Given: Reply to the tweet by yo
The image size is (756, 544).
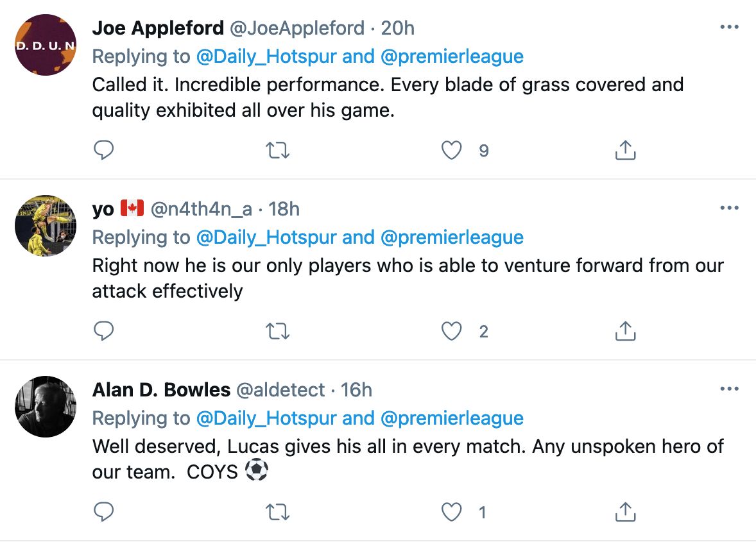Looking at the screenshot, I should (103, 331).
